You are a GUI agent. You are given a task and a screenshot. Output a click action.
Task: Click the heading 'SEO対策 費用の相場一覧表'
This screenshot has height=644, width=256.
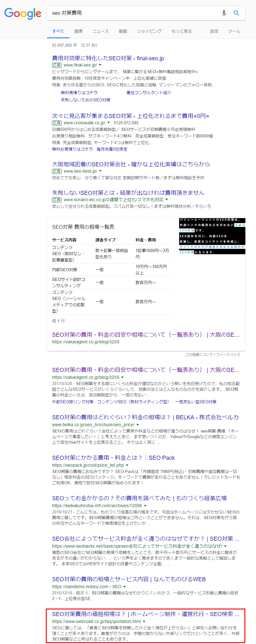point(83,227)
